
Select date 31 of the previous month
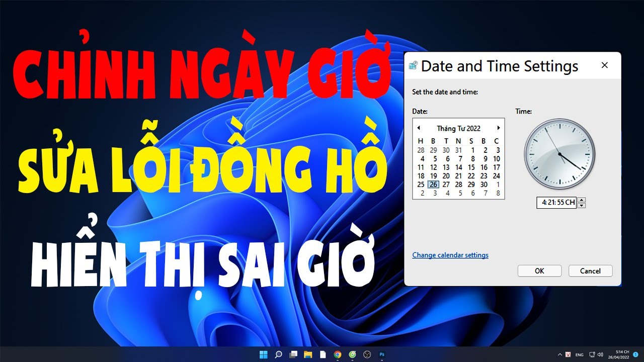458,150
